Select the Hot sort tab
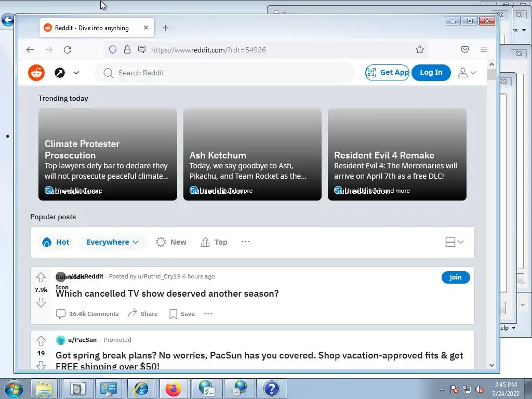The width and height of the screenshot is (532, 399). coord(56,242)
